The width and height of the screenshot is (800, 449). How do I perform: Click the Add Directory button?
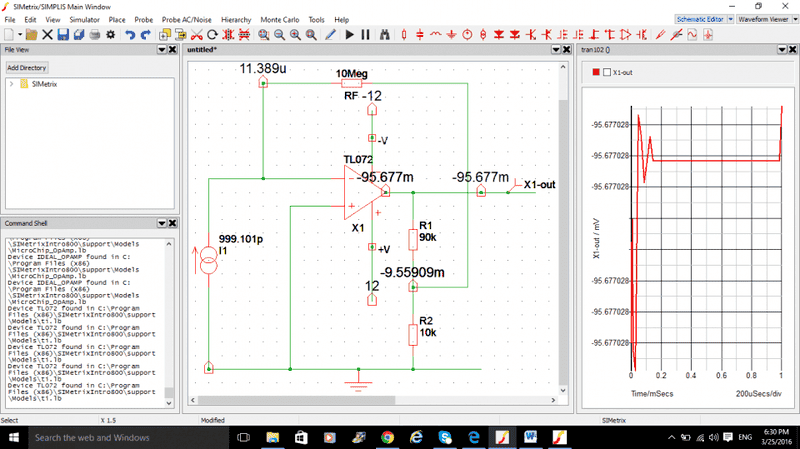[27, 67]
